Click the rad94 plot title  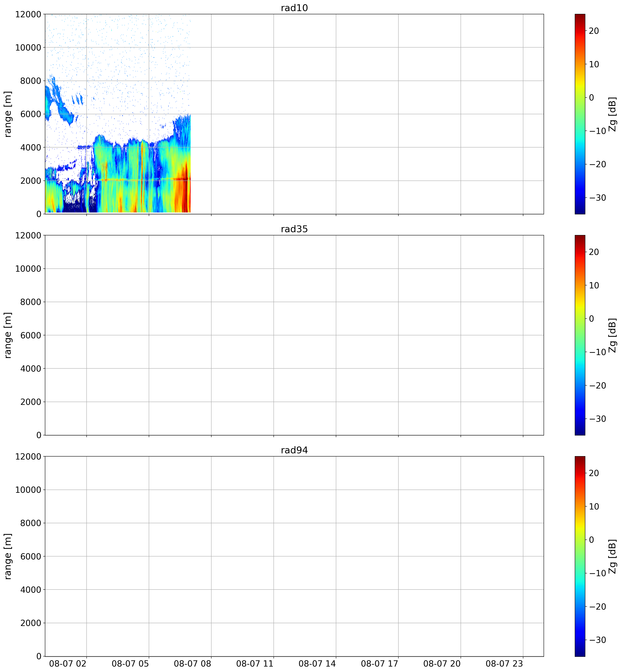[x=294, y=450]
